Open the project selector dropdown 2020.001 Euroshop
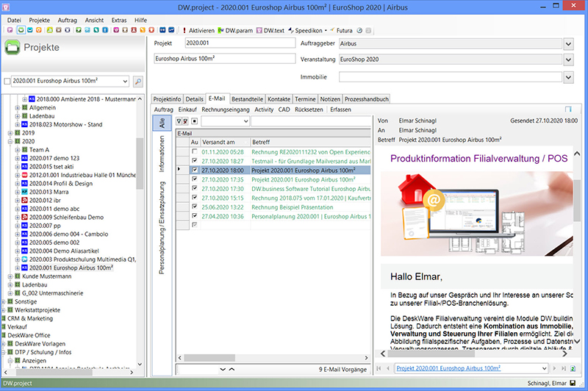Image resolution: width=588 pixels, height=391 pixels. point(125,81)
